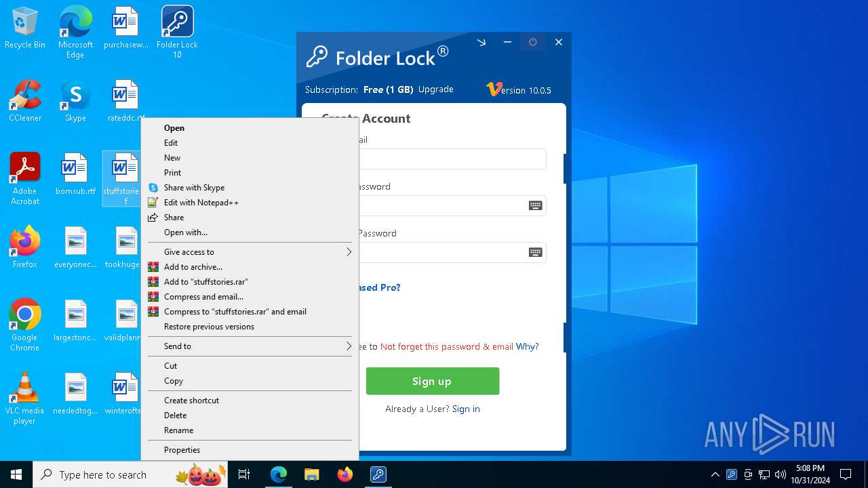Launch the VLC media player desktop shortcut

[25, 398]
